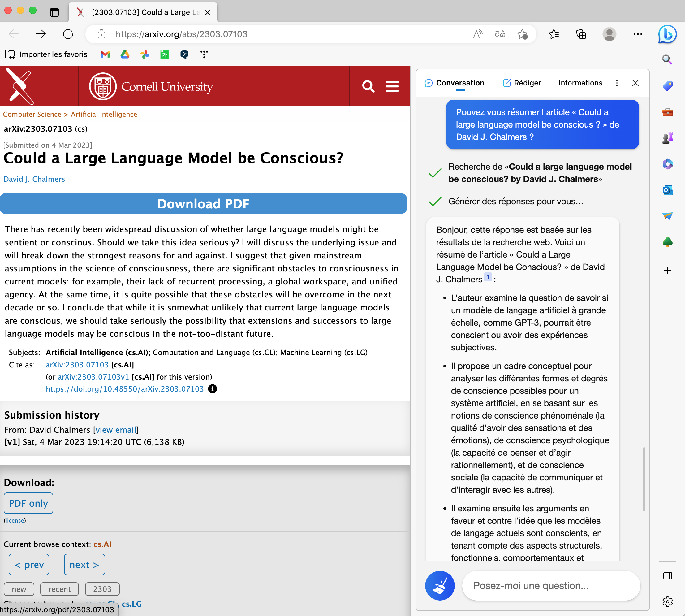Screen dimensions: 685x616
Task: Toggle the sidebar panel layout icon
Action: pyautogui.click(x=667, y=576)
